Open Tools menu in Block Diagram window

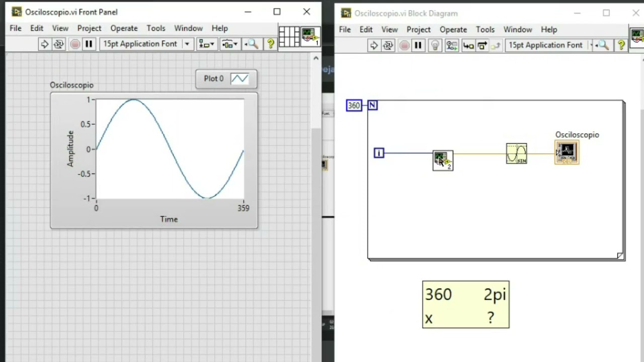[x=485, y=30]
